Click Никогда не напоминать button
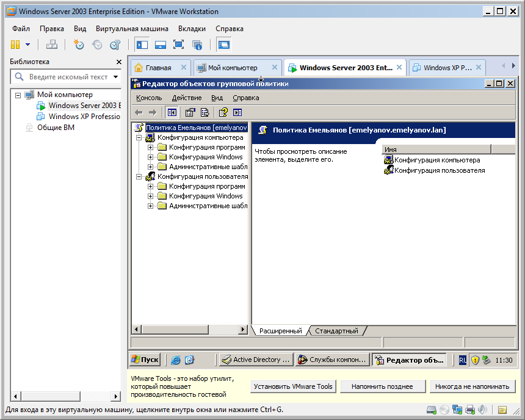This screenshot has width=525, height=420. (x=472, y=386)
